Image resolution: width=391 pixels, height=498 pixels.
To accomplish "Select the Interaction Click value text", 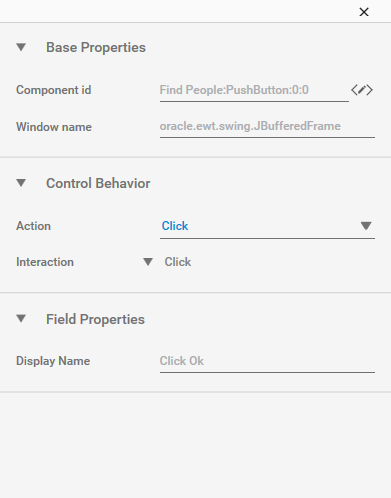I will tap(178, 262).
